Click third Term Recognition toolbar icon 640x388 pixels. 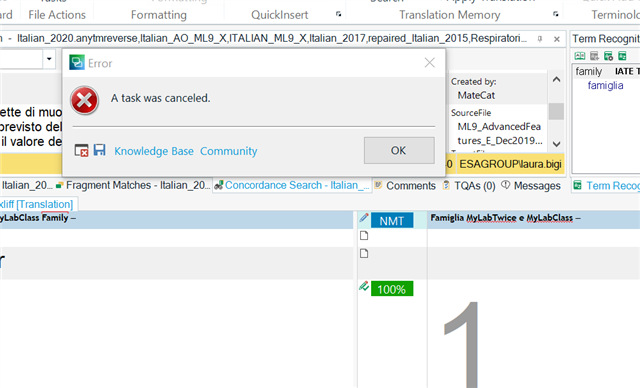coord(608,56)
